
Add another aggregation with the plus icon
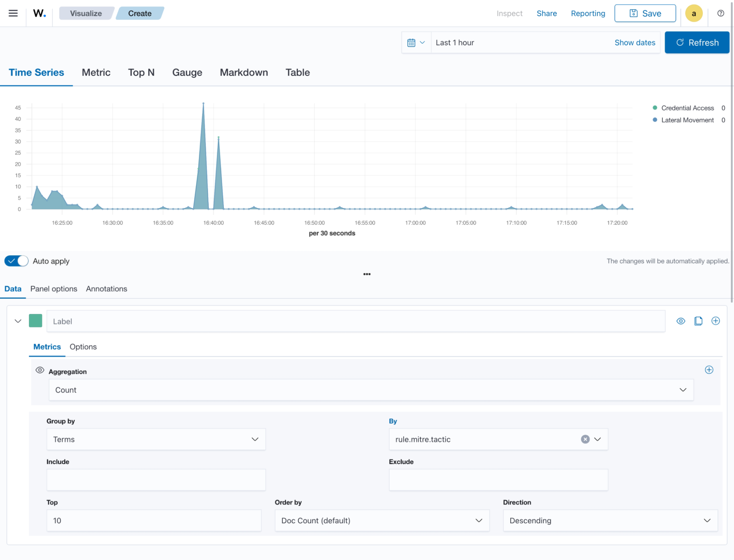tap(709, 370)
